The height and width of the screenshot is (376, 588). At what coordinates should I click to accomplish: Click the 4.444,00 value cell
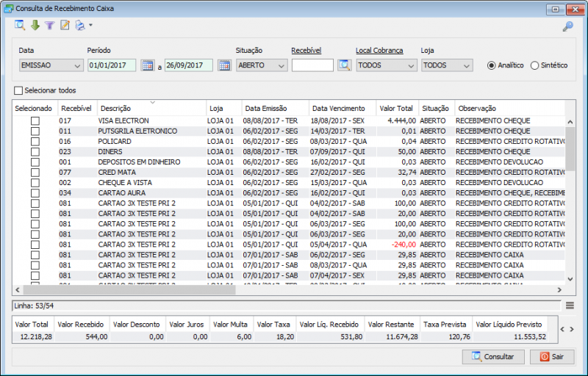click(x=398, y=120)
